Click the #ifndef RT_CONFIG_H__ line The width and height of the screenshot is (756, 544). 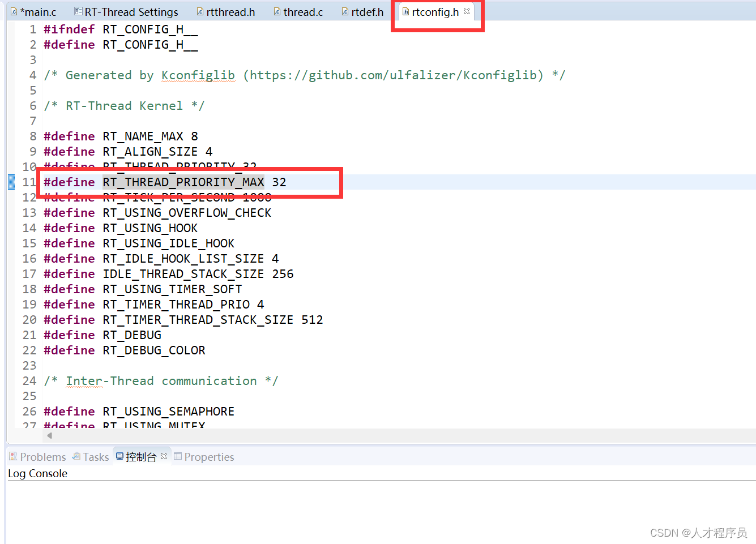click(121, 29)
